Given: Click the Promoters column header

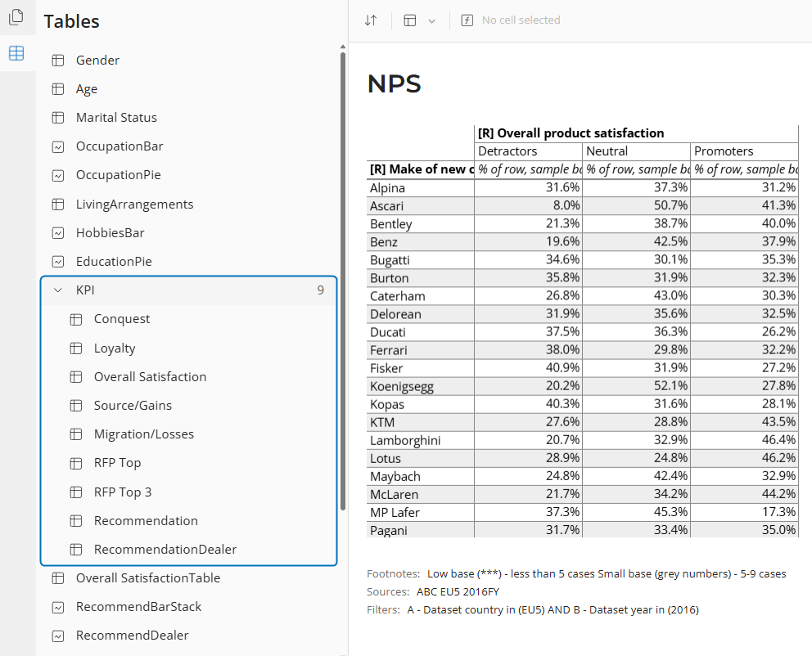Looking at the screenshot, I should (x=724, y=151).
